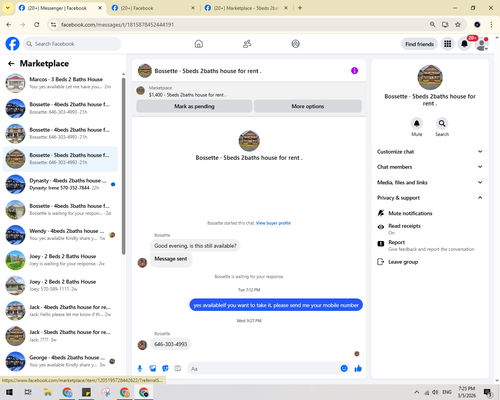The width and height of the screenshot is (500, 400).
Task: Open Jack 5beds 2baths house conversation
Action: point(60,336)
